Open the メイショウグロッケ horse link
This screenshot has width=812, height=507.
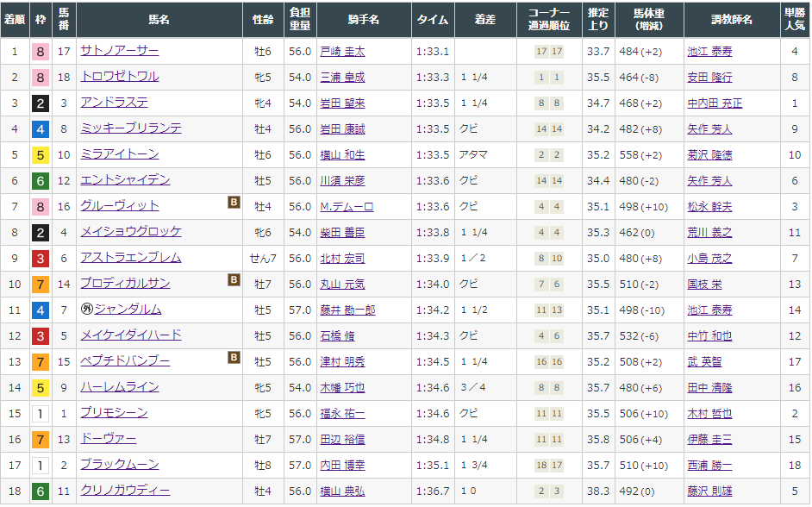(x=131, y=231)
